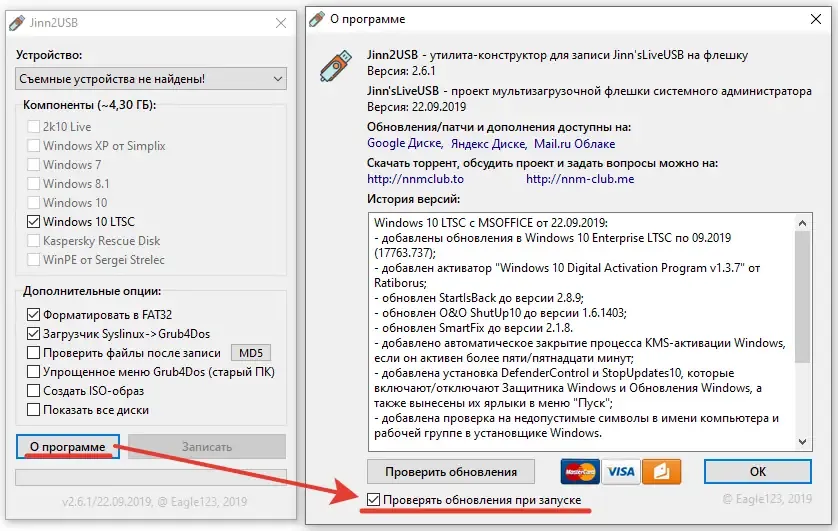Enable Упрощенное меню Grub4Dos option

33,372
